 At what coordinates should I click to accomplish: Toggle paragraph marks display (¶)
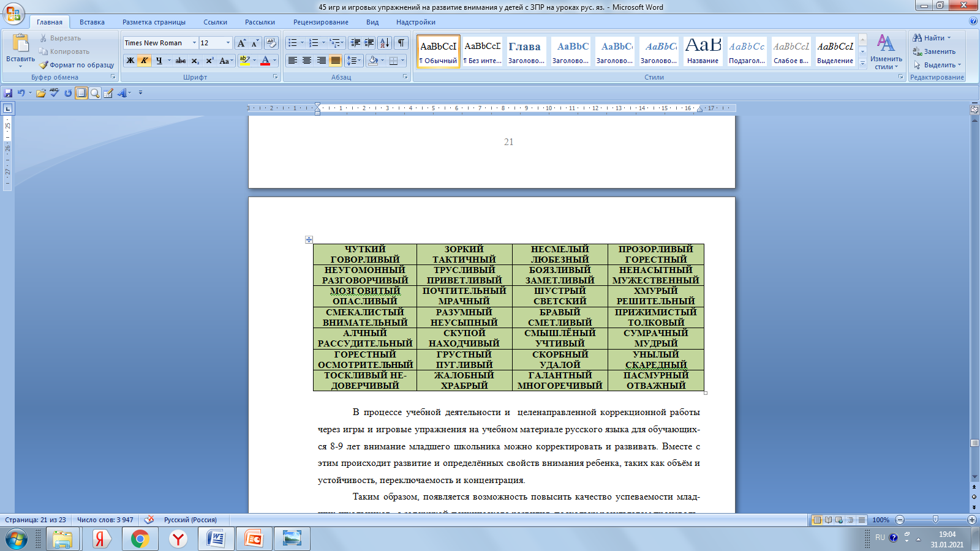(401, 43)
